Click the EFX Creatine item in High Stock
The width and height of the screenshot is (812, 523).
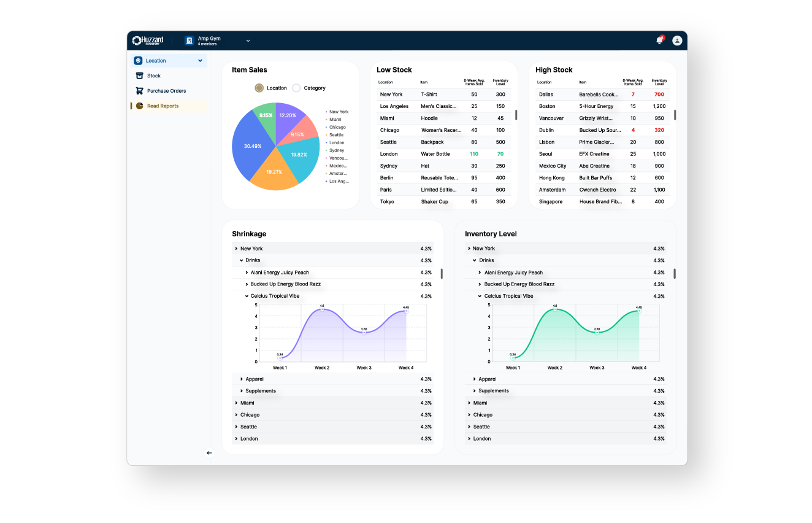click(x=595, y=154)
